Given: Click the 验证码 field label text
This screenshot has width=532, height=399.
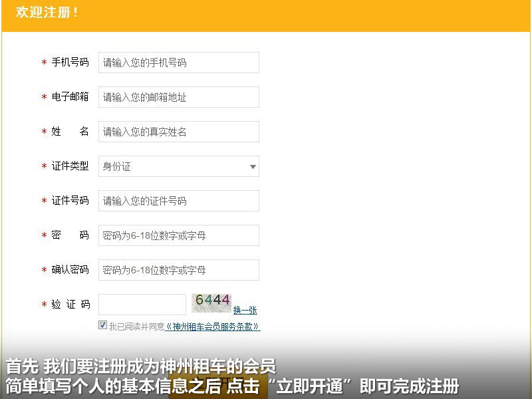Looking at the screenshot, I should [x=70, y=304].
